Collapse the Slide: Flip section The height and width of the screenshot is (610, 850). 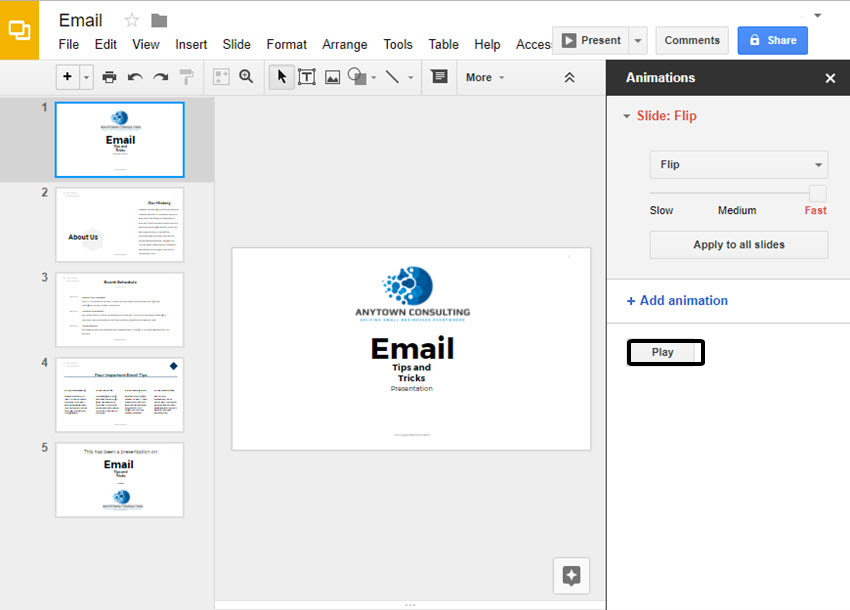626,116
